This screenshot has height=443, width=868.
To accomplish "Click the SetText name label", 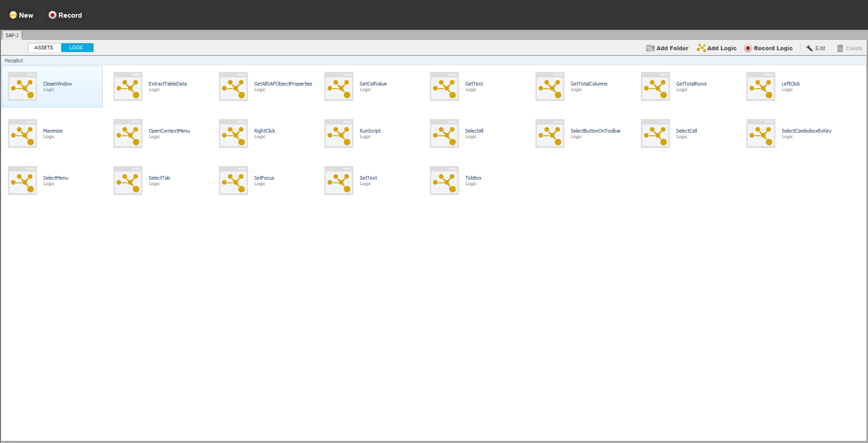I will tap(368, 178).
